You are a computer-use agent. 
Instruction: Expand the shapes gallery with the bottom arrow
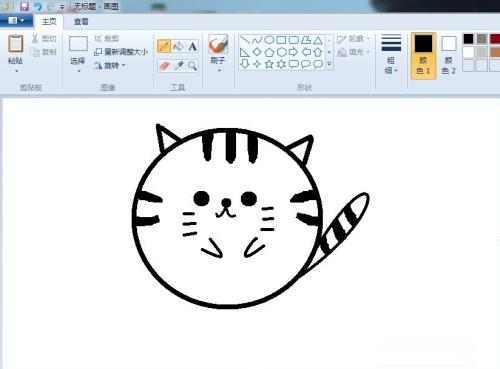click(329, 64)
